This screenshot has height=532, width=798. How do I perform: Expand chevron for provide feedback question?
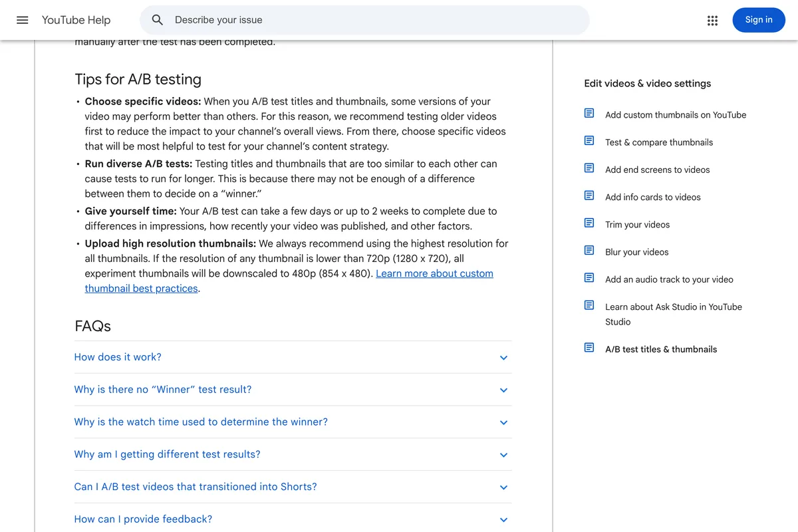pos(503,520)
